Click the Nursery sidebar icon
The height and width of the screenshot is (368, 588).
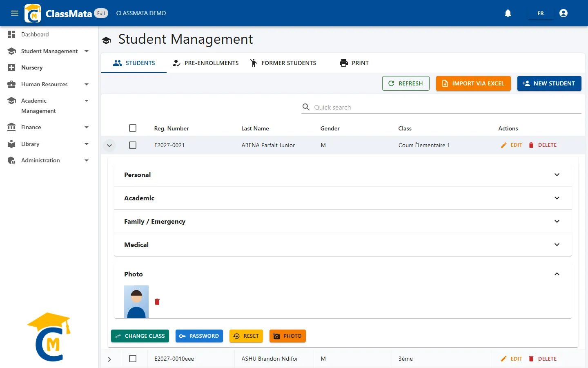pos(11,67)
